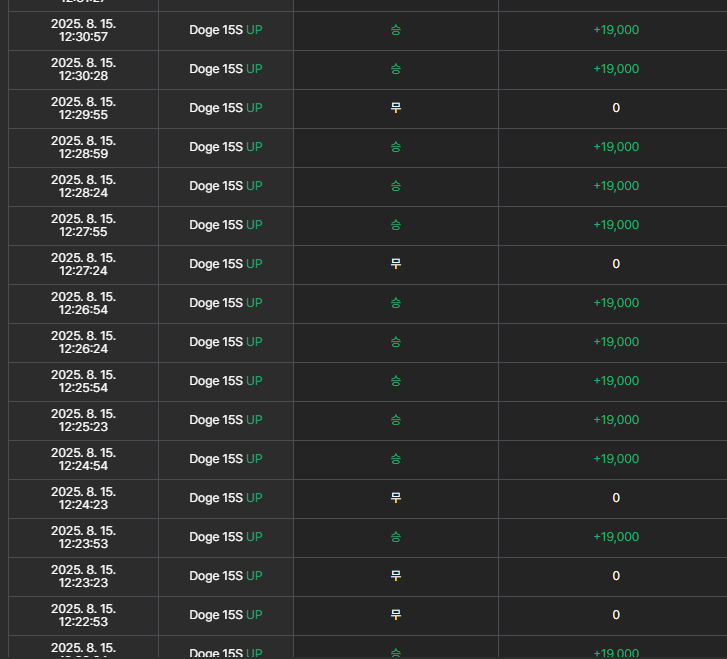
Task: Click the 승 result in the 12:27:55 row
Action: (395, 225)
